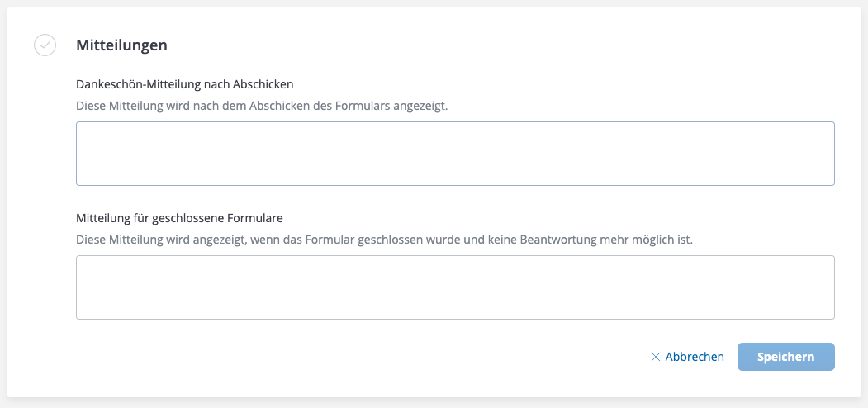Toggle the Mitteilungen section status check icon

pyautogui.click(x=45, y=45)
